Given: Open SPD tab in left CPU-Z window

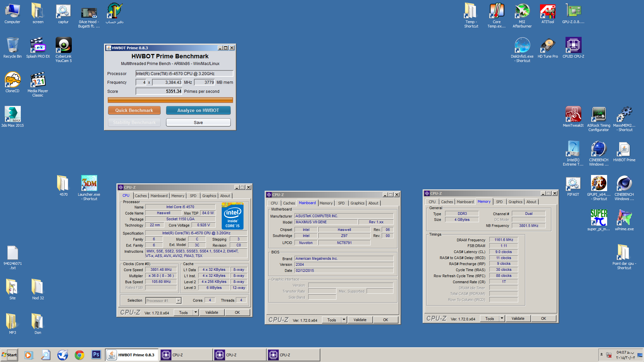Looking at the screenshot, I should click(193, 196).
